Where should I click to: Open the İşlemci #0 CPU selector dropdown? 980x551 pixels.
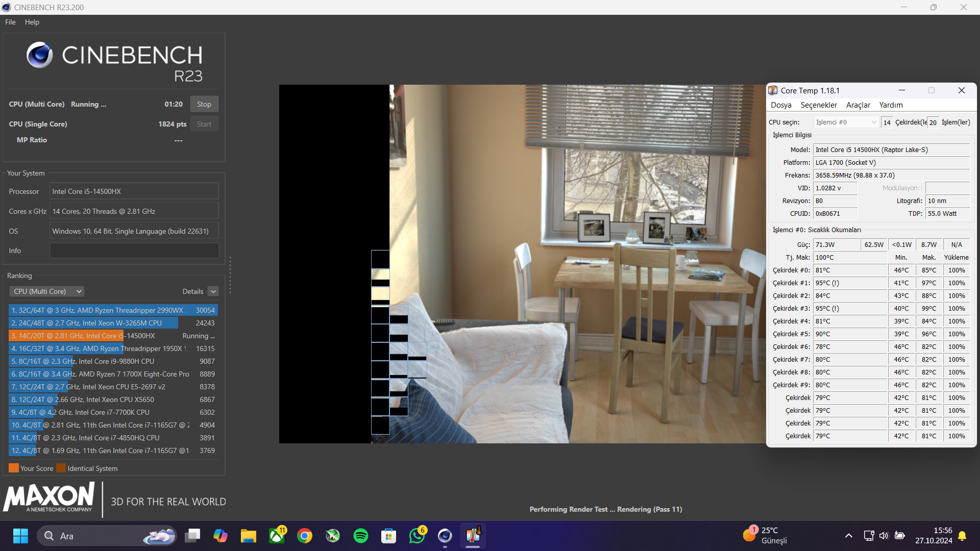[845, 122]
